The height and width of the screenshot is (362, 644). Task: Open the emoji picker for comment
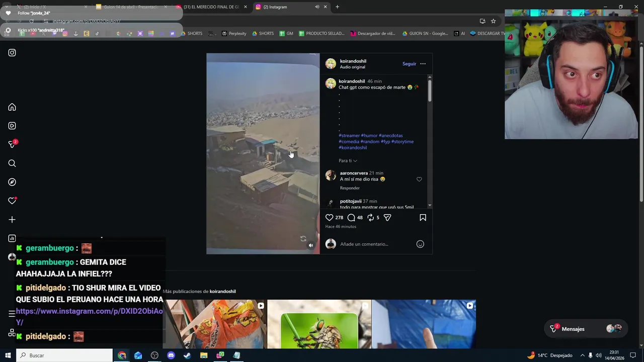[420, 244]
